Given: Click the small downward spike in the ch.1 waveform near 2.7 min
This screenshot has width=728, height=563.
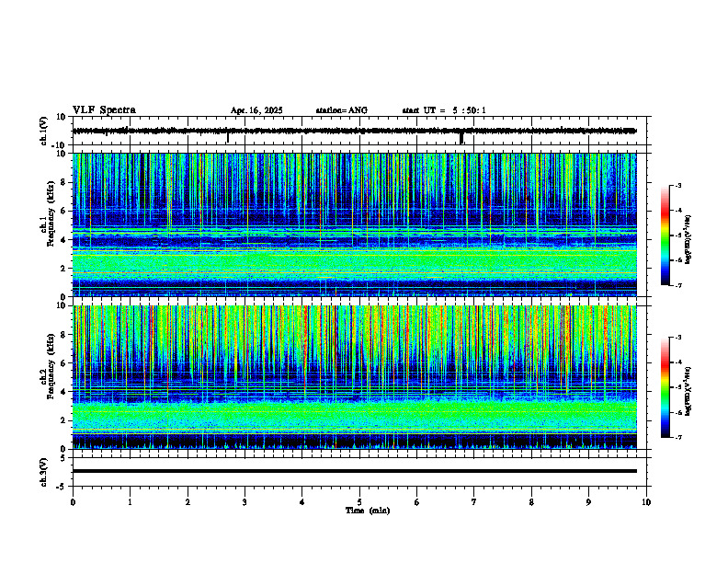Looking at the screenshot, I should [228, 137].
